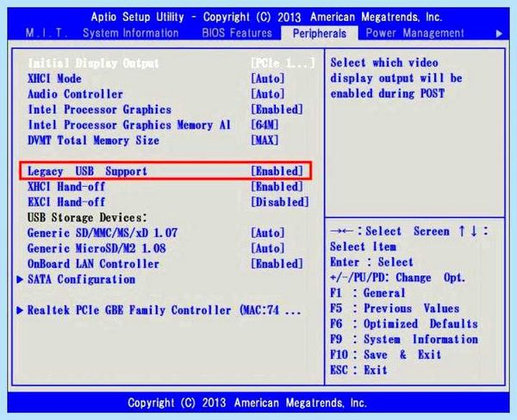Select Legacy USB Support option
Screen dimensions: 517x420
[x=87, y=171]
